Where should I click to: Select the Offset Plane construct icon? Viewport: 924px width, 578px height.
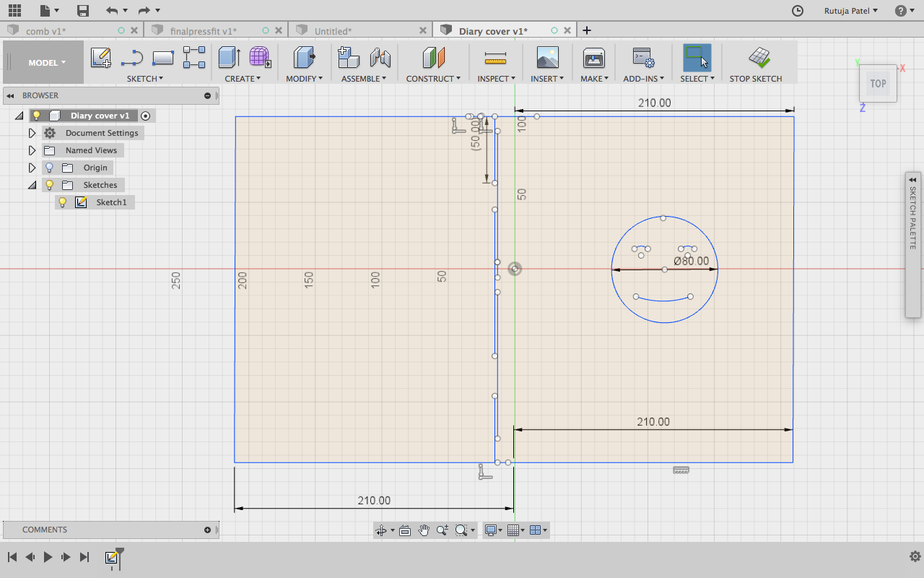(434, 58)
